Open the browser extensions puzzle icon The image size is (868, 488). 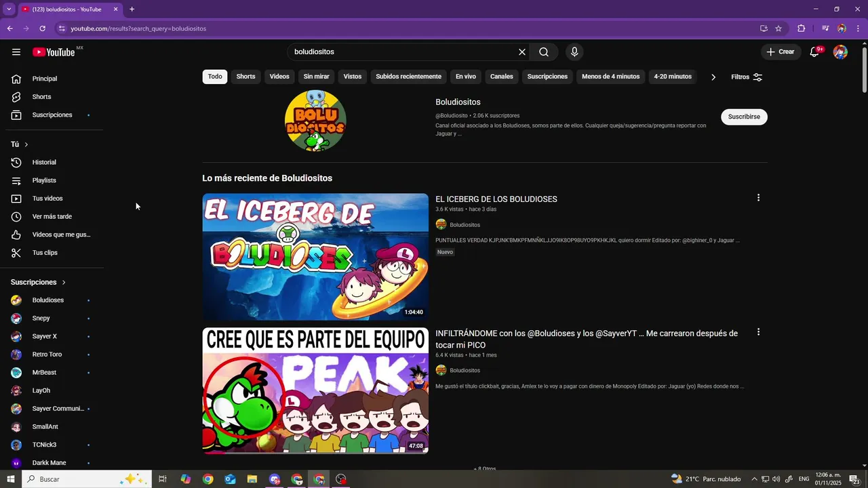801,28
